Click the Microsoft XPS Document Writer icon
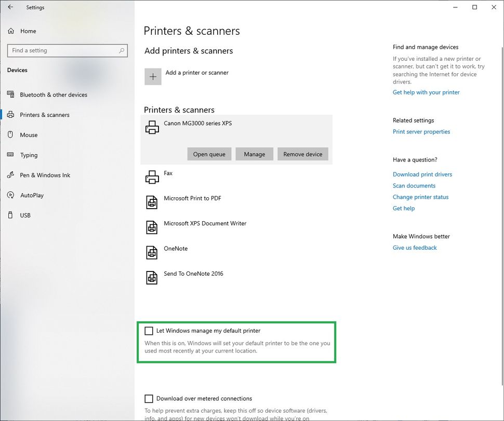The height and width of the screenshot is (421, 504). click(152, 227)
